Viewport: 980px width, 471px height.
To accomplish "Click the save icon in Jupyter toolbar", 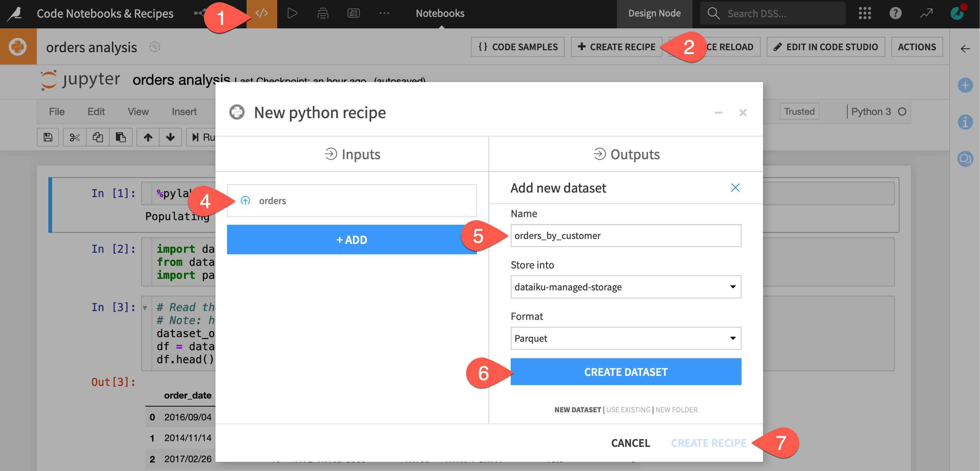I will tap(48, 137).
